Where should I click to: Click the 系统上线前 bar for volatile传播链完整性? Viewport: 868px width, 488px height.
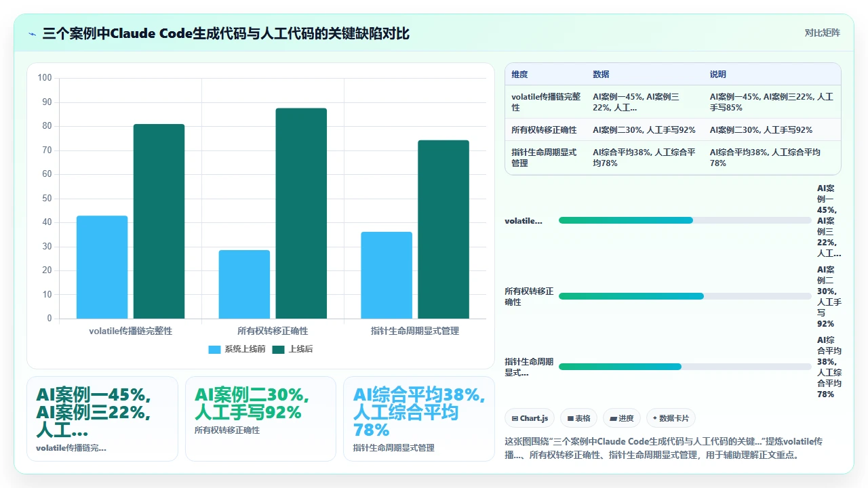[x=102, y=267]
